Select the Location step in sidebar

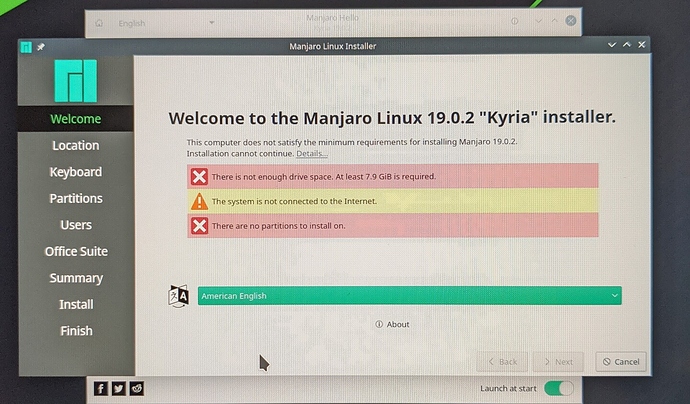(76, 146)
